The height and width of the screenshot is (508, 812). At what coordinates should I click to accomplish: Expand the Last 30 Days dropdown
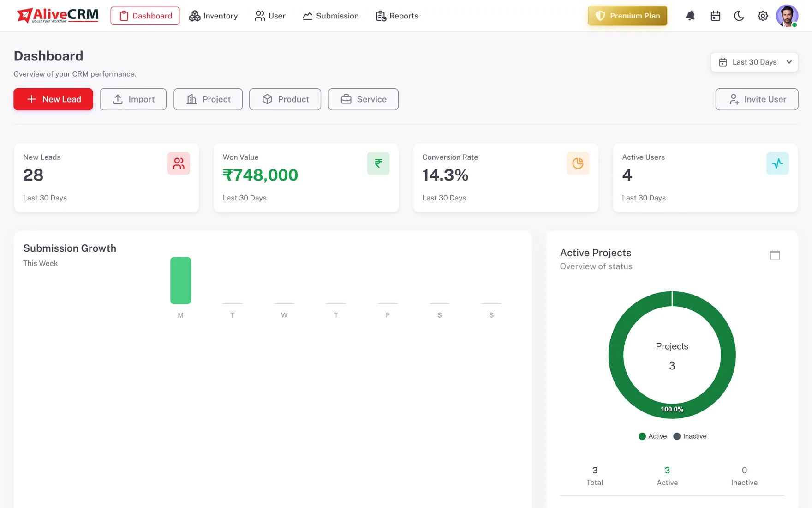pos(754,62)
